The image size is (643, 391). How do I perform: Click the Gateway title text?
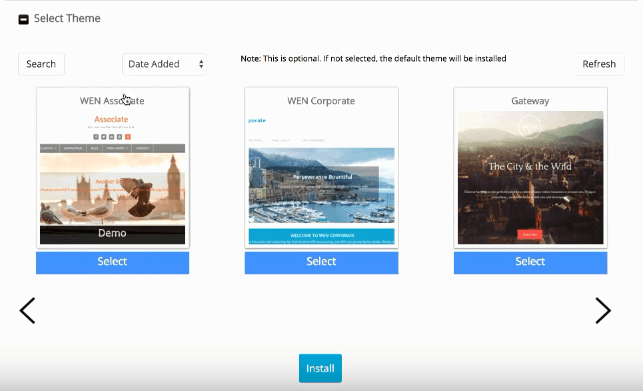(x=530, y=101)
